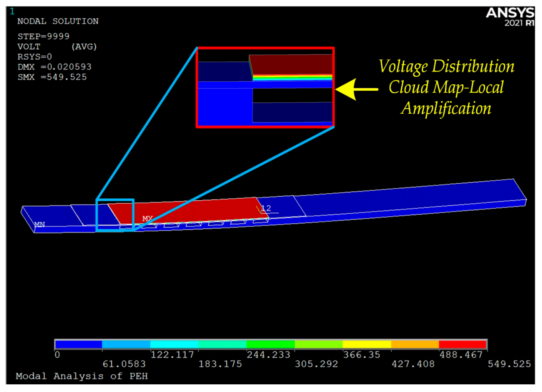Click the red 488.467 legend swatch
Screen dimensions: 542x392
[x=463, y=344]
